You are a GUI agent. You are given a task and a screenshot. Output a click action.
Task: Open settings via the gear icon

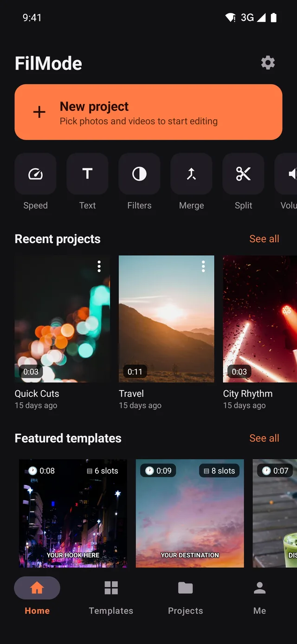click(x=268, y=63)
